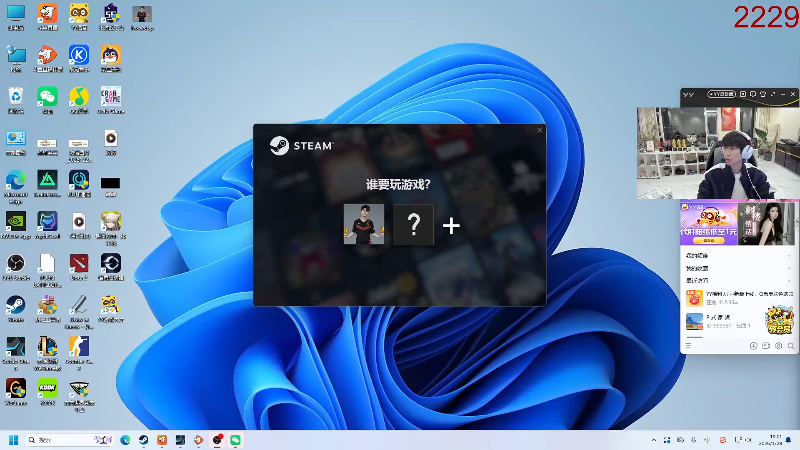Image resolution: width=800 pixels, height=450 pixels.
Task: Open the Windows Start menu
Action: coord(13,440)
